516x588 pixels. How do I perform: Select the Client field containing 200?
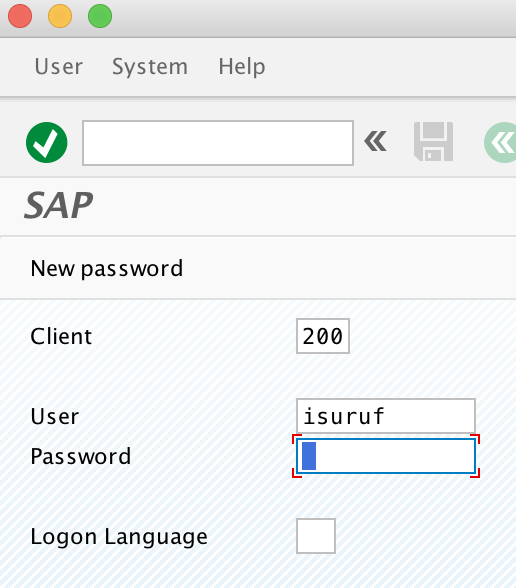coord(323,336)
